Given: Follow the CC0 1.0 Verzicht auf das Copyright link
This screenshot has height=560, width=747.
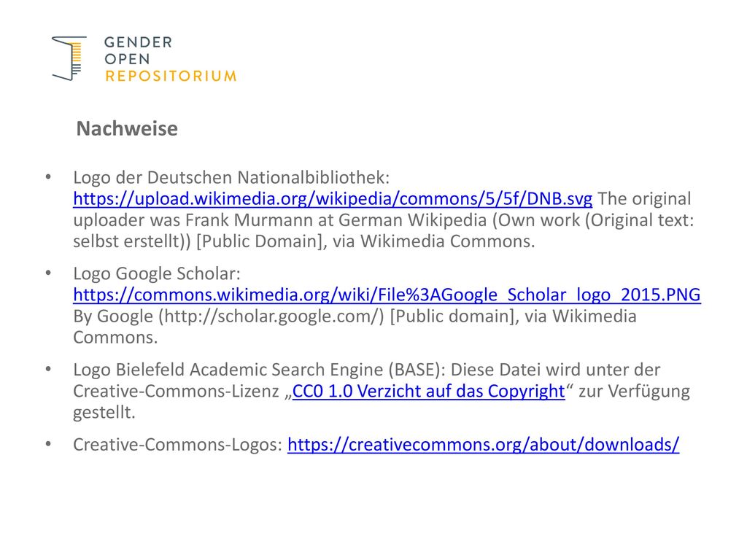Looking at the screenshot, I should coord(428,391).
